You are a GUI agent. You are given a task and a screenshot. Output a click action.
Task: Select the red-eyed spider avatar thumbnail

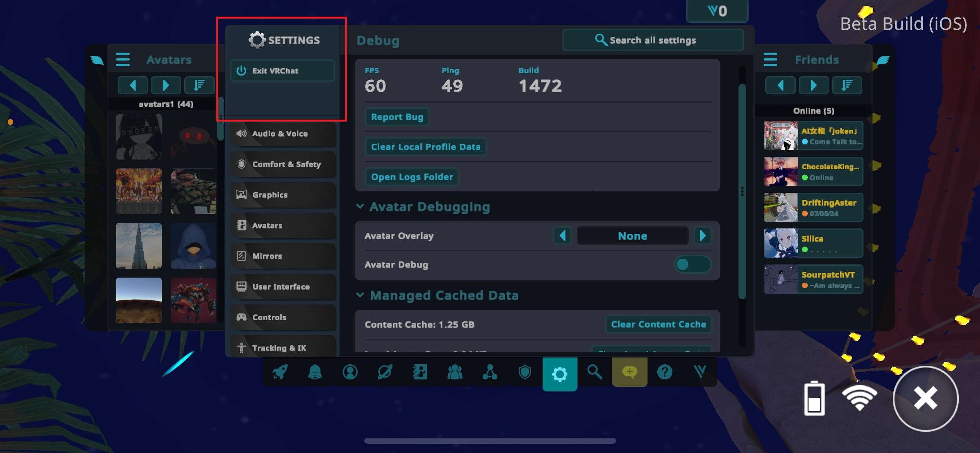point(194,137)
